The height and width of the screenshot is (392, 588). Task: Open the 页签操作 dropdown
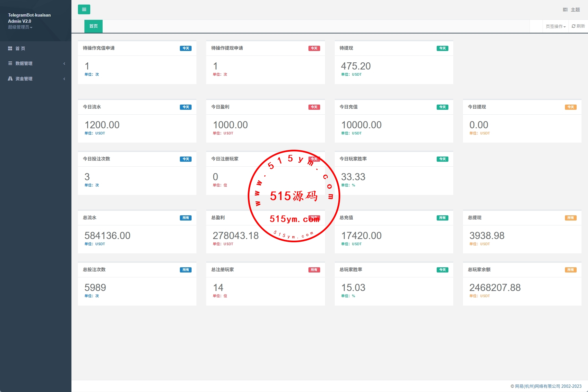(x=556, y=27)
